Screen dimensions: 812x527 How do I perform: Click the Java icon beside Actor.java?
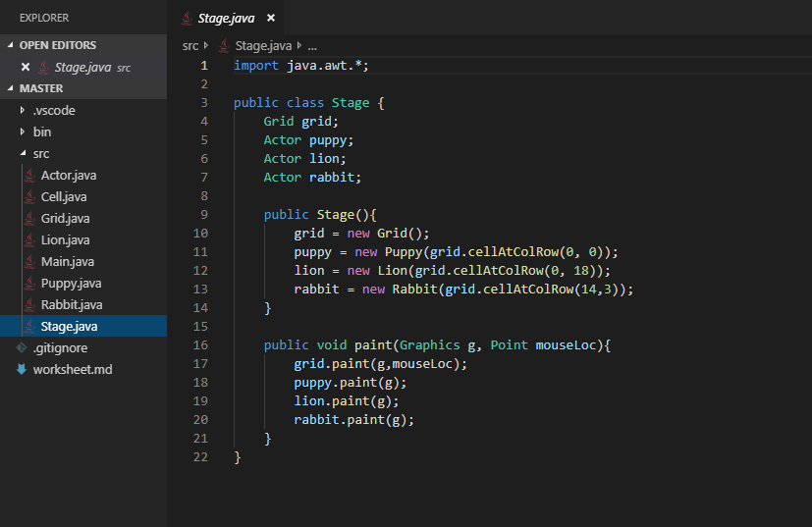[30, 176]
